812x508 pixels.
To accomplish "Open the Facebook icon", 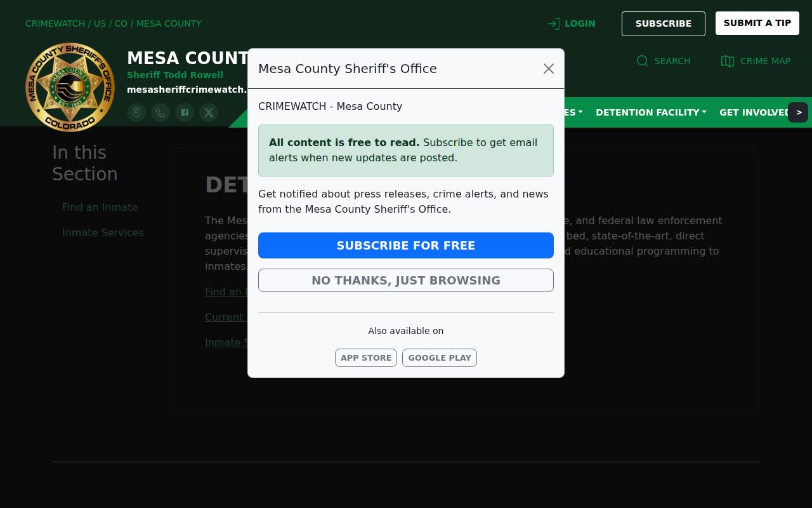I will pyautogui.click(x=185, y=112).
